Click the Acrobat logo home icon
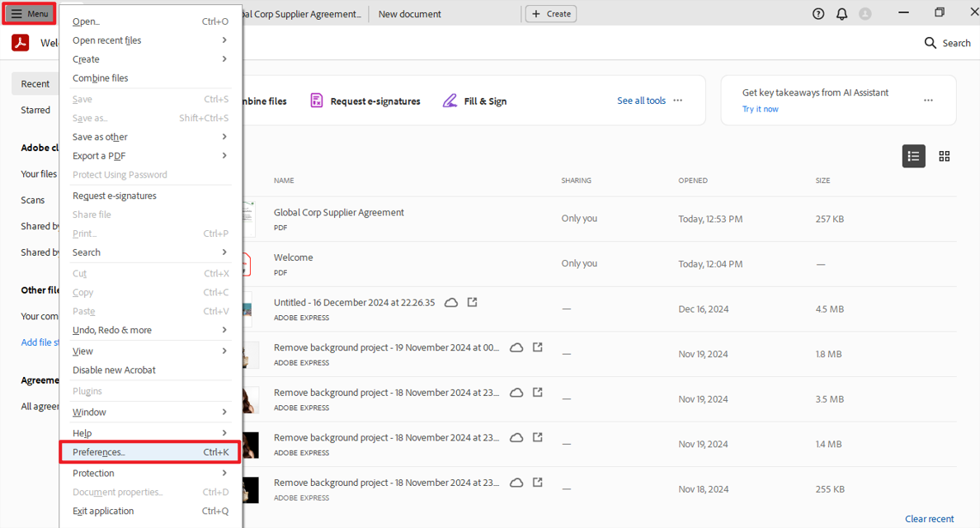Viewport: 980px width, 528px height. click(x=21, y=44)
